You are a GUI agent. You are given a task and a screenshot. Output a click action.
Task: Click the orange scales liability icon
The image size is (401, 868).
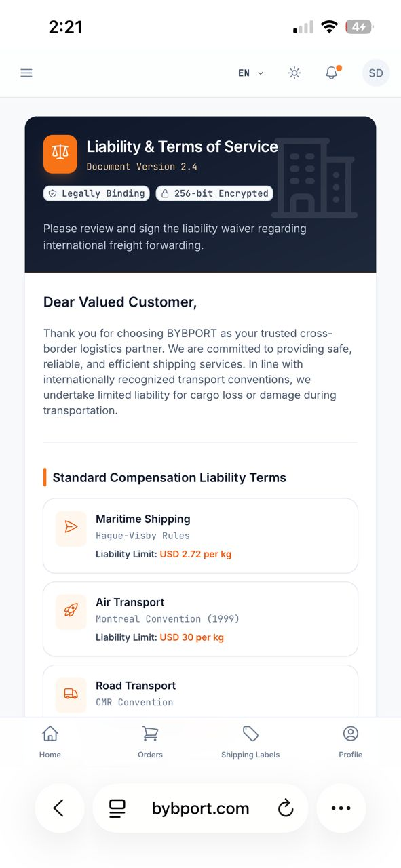tap(60, 154)
